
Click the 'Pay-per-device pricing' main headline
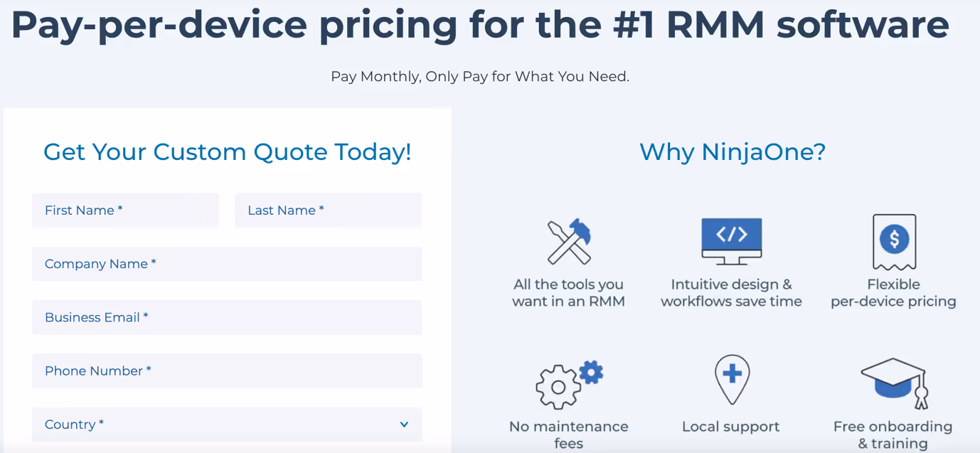480,24
